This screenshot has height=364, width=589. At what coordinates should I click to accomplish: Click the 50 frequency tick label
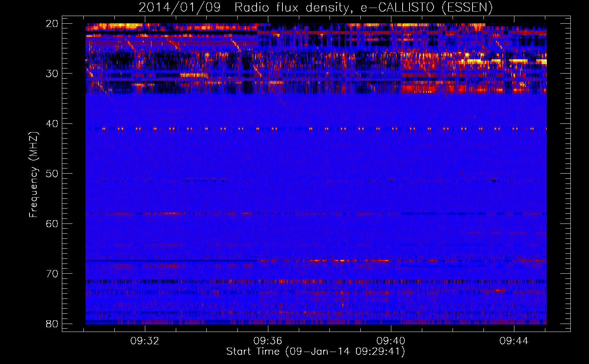click(x=52, y=174)
